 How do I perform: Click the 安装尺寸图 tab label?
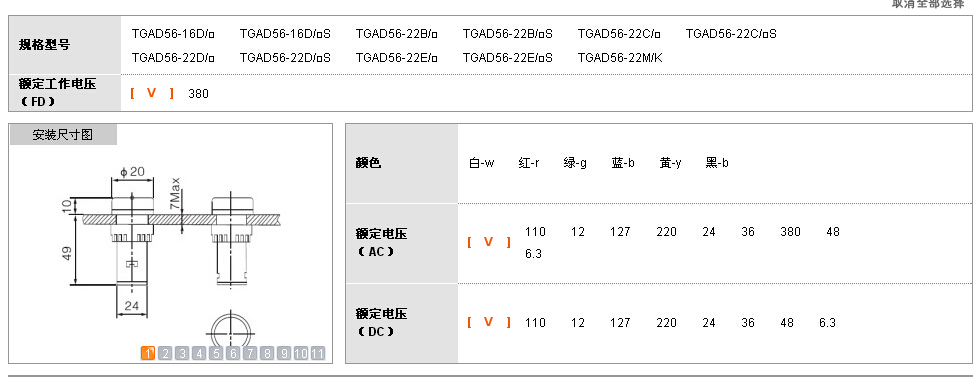pyautogui.click(x=63, y=134)
